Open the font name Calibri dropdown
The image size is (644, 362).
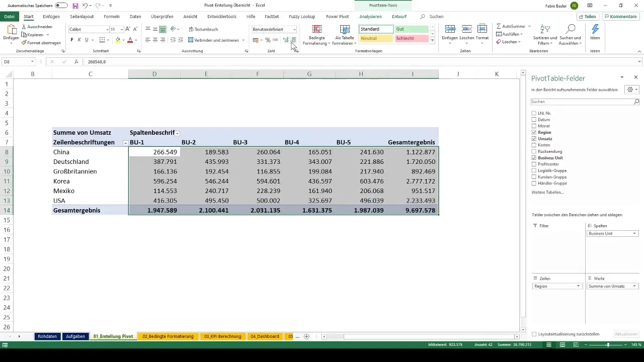coord(107,29)
